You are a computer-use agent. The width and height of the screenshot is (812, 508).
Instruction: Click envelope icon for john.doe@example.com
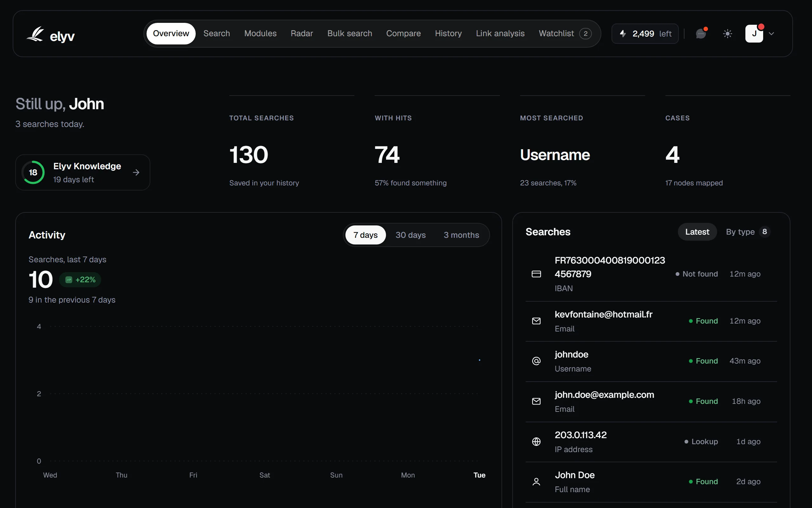(536, 401)
